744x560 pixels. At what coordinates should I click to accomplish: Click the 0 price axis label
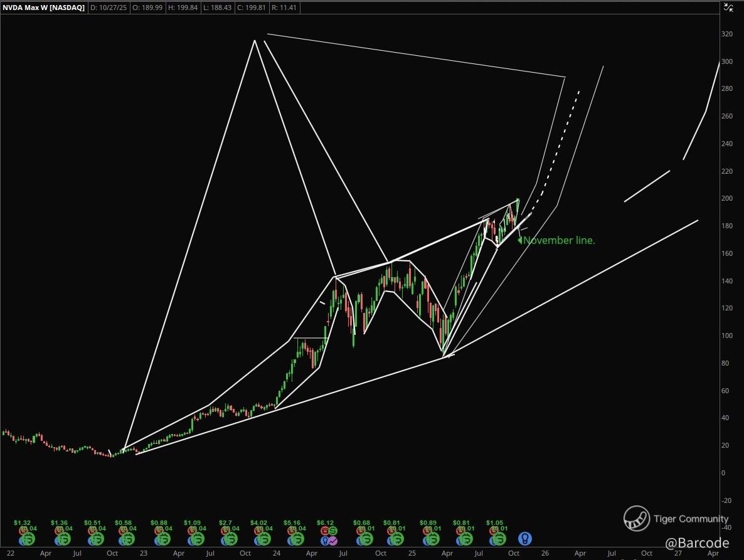pos(723,473)
